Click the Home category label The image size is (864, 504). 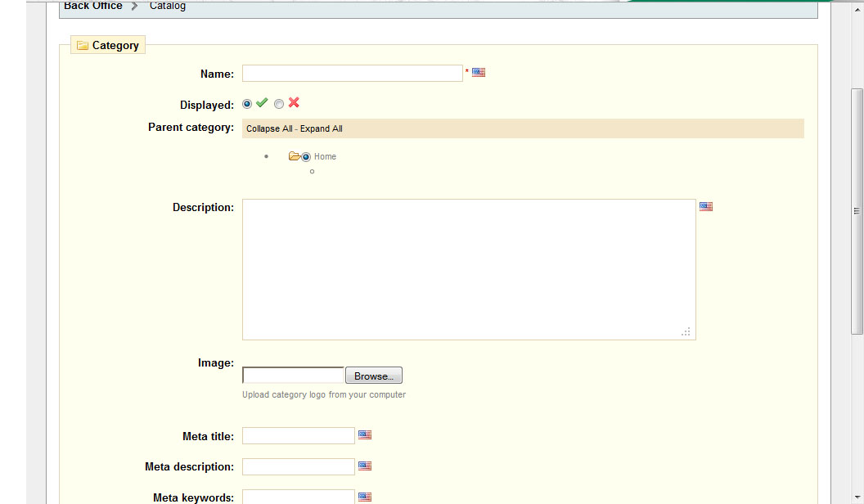[325, 156]
